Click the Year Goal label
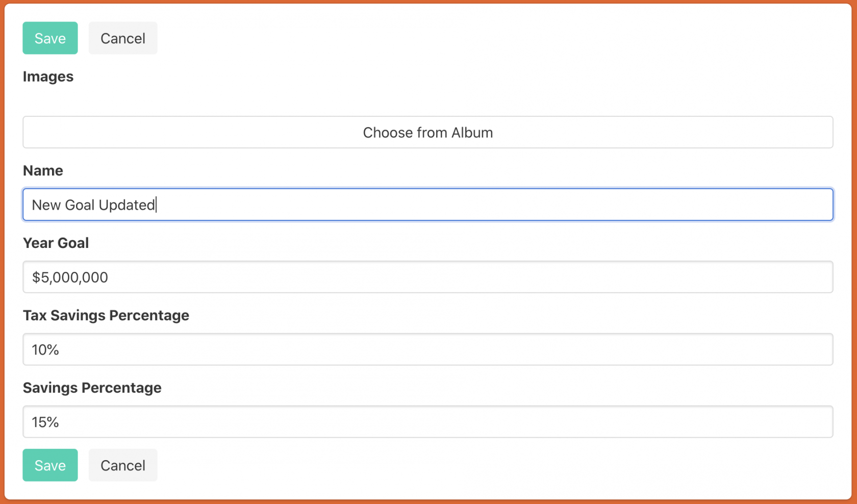Screen dimensions: 857x504 tap(56, 243)
